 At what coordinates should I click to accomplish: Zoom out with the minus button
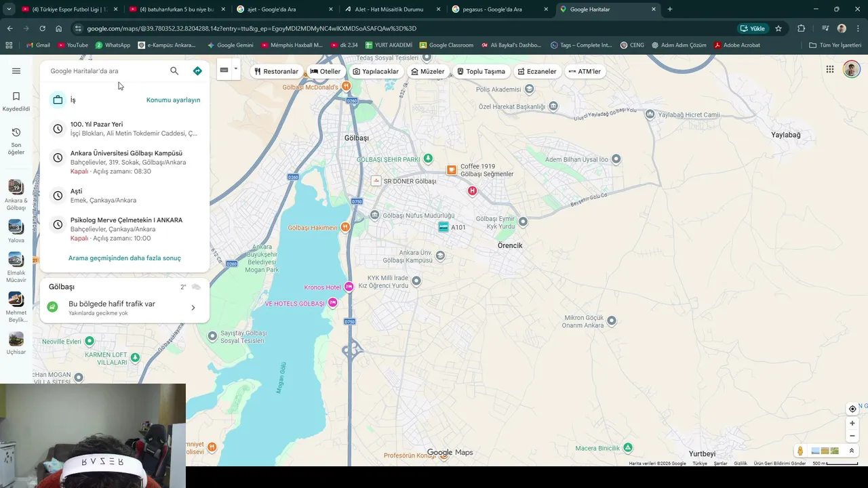click(x=852, y=436)
